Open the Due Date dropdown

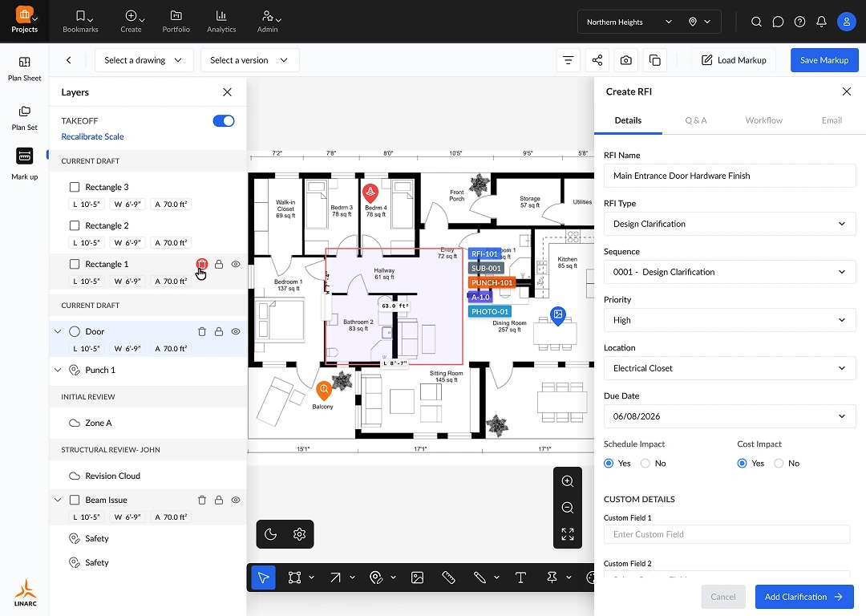pos(730,416)
